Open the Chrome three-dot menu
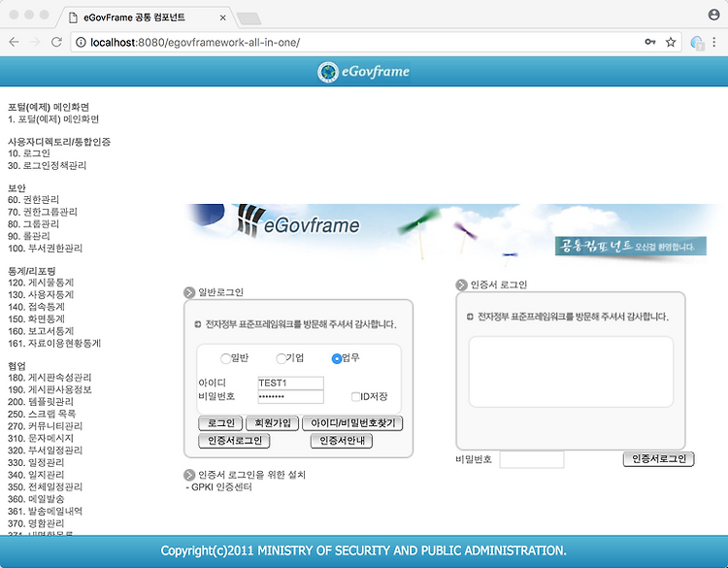The width and height of the screenshot is (728, 568). [x=714, y=43]
